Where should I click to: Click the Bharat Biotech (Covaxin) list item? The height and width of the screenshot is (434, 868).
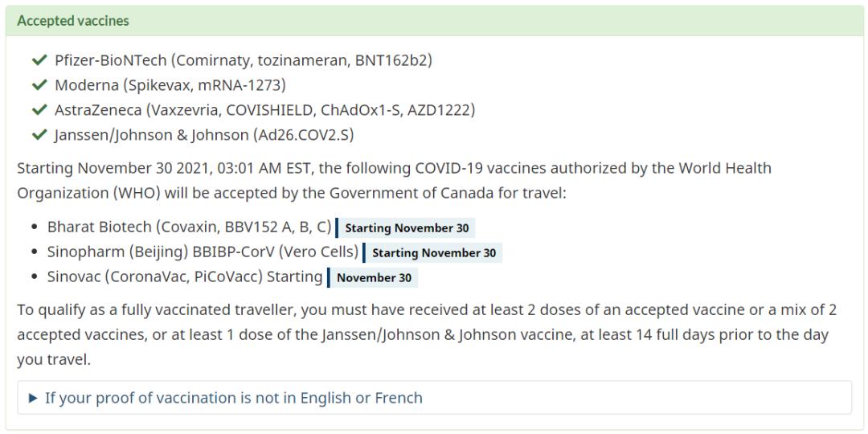coord(189,227)
